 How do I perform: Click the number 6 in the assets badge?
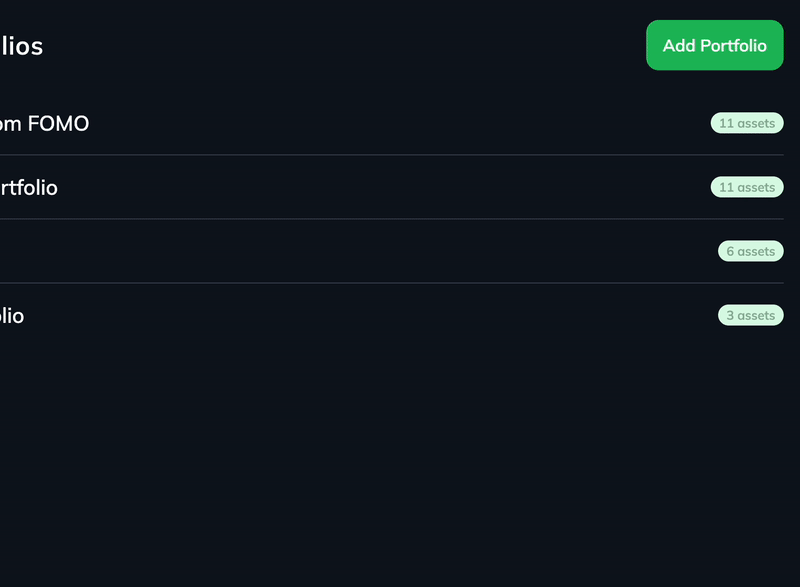pyautogui.click(x=730, y=252)
